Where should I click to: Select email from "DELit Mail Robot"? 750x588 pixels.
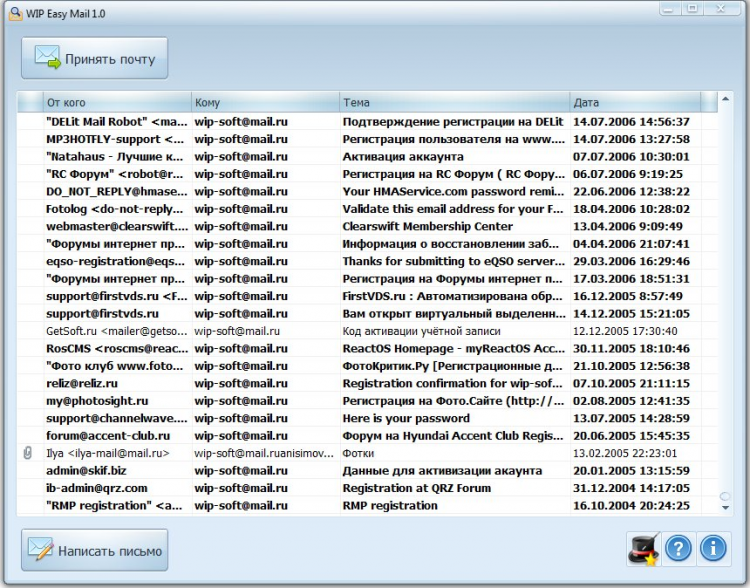(x=367, y=122)
